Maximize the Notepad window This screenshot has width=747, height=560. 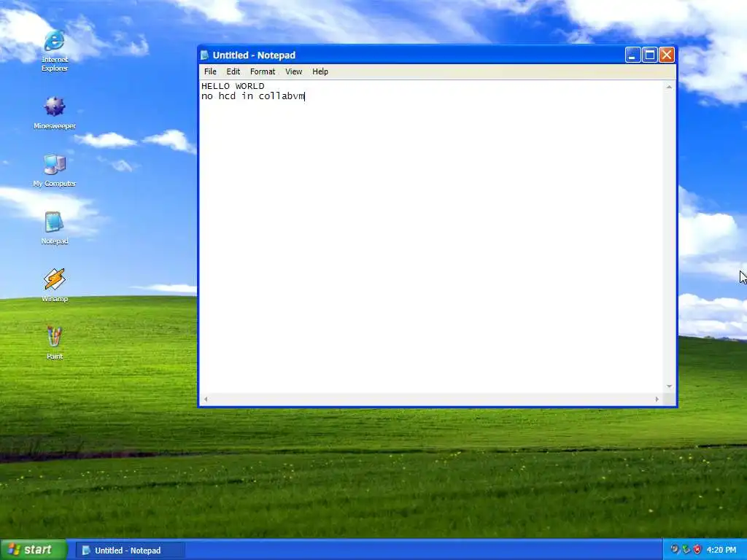(650, 55)
